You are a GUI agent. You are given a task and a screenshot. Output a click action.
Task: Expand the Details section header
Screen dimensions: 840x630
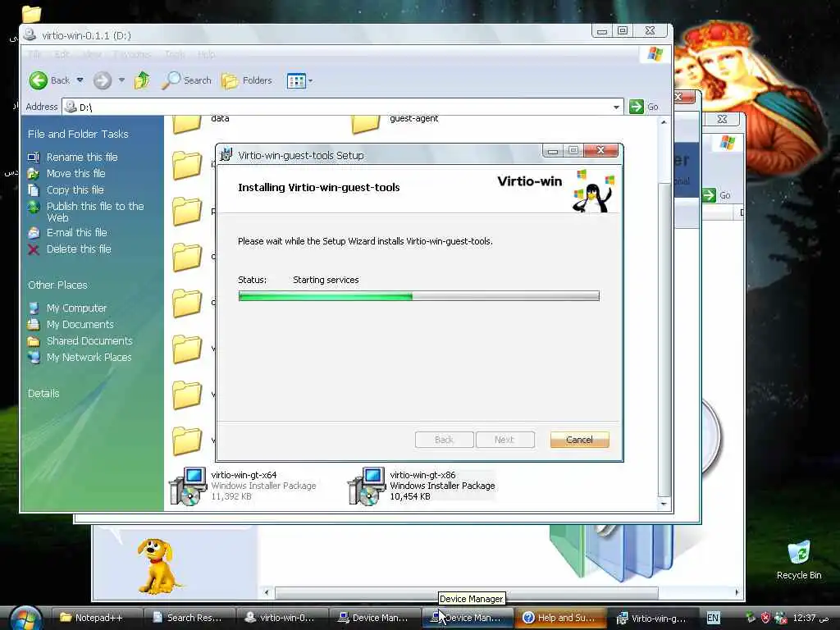pyautogui.click(x=44, y=393)
